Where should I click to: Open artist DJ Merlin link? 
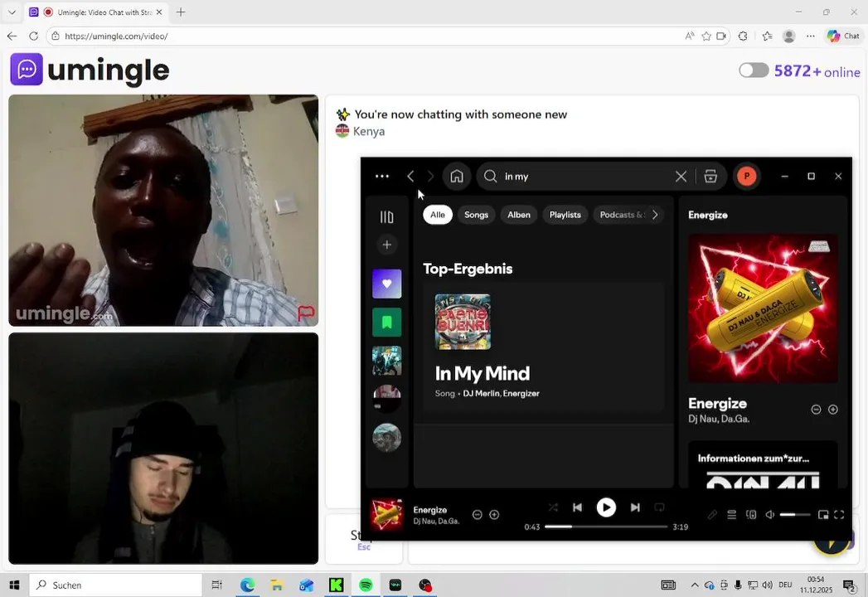[x=481, y=393]
